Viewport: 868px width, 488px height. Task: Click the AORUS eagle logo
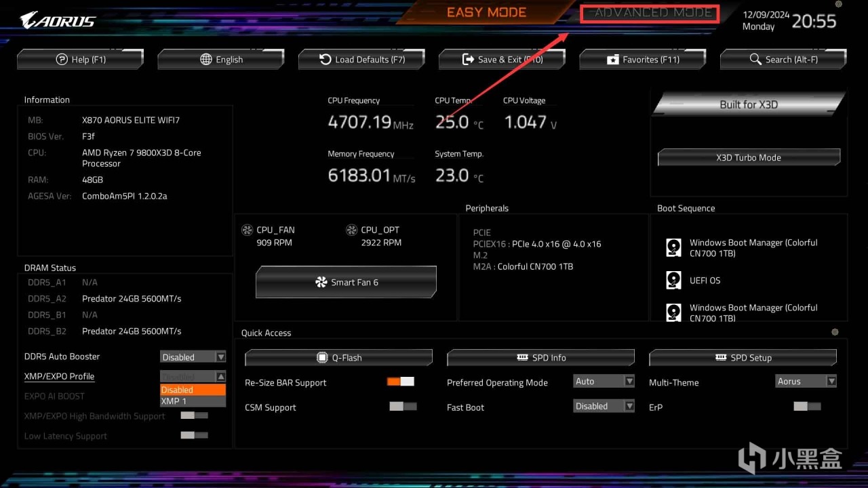[x=58, y=20]
